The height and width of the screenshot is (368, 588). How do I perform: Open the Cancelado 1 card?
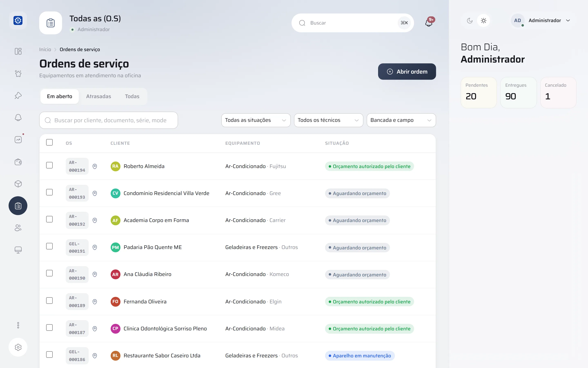(x=558, y=92)
